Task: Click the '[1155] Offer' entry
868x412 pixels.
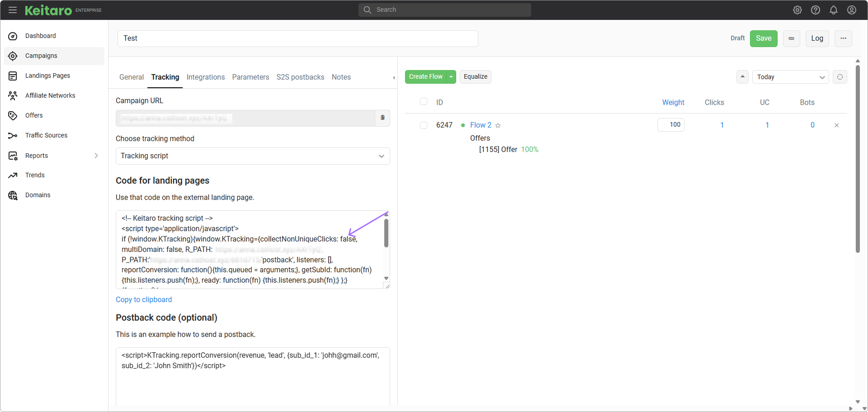Action: pos(498,150)
